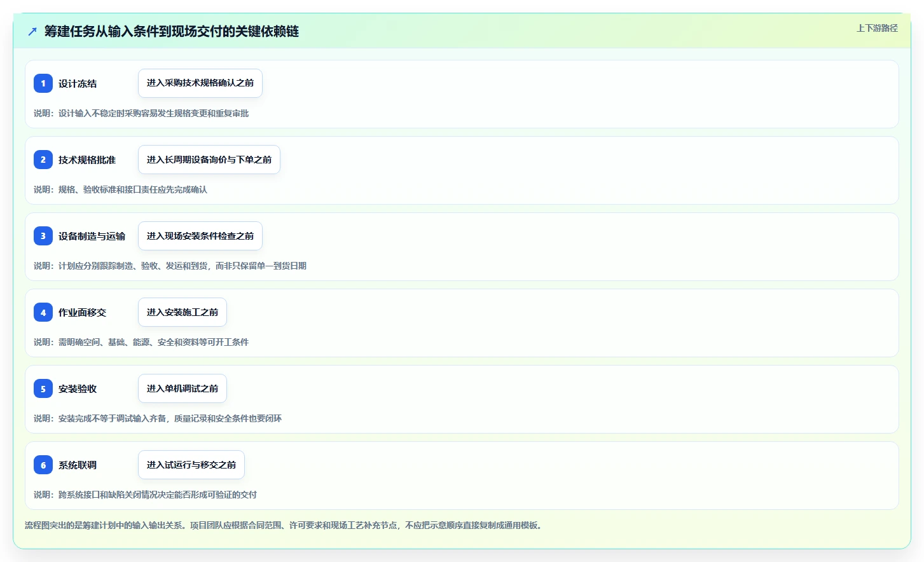
Task: Click the note 设计输入不稳定时采购容易发生规格变更和重复审批
Action: click(x=141, y=113)
